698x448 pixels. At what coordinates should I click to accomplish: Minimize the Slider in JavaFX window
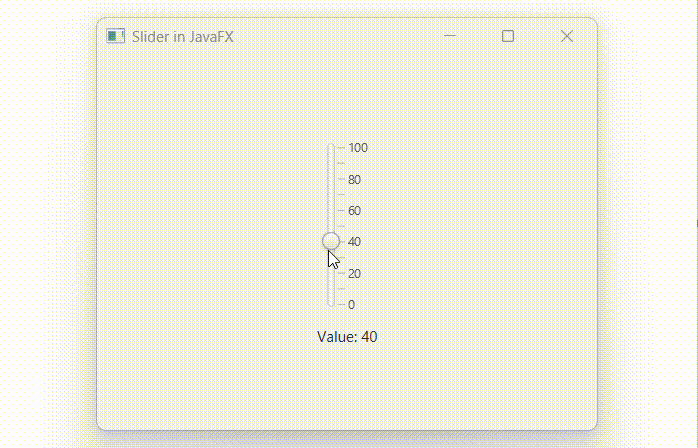tap(450, 36)
